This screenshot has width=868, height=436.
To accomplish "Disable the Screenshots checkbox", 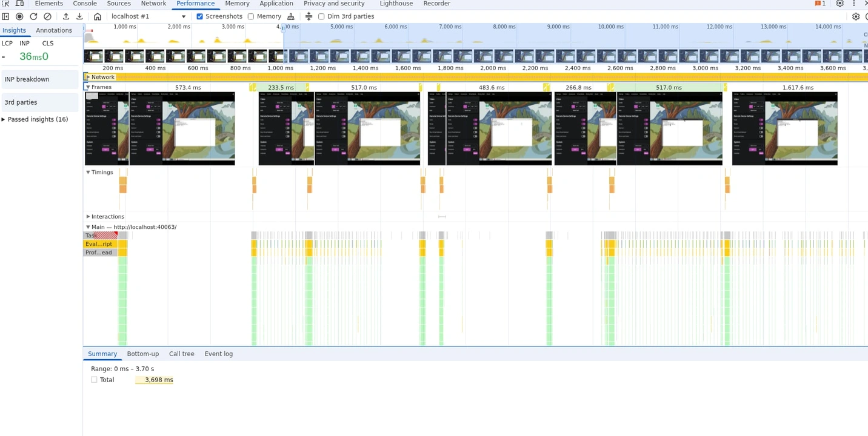I will pyautogui.click(x=200, y=16).
